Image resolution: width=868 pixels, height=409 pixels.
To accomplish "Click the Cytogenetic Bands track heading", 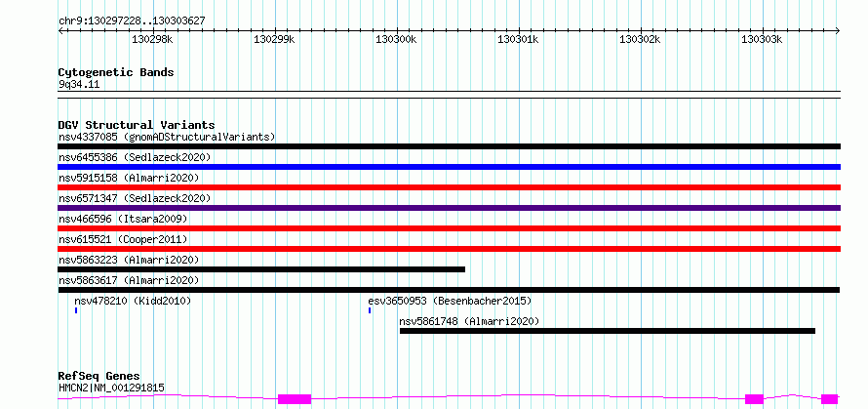I will click(x=116, y=72).
